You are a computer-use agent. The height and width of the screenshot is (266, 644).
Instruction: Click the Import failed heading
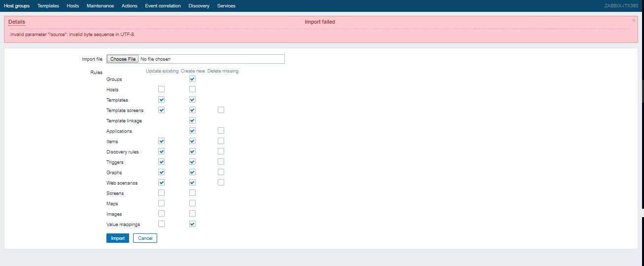point(320,22)
